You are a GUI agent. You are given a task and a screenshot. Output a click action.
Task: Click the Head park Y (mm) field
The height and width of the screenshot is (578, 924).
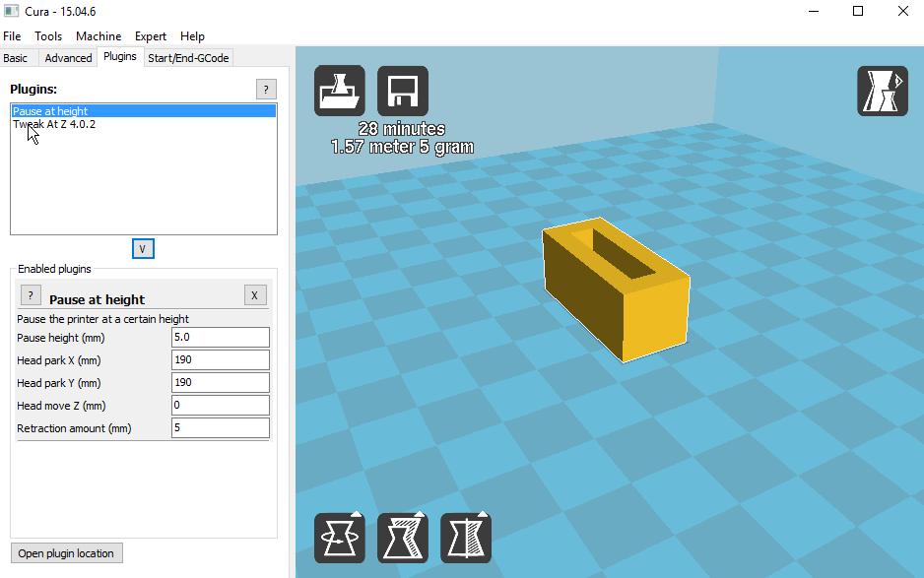(x=221, y=382)
